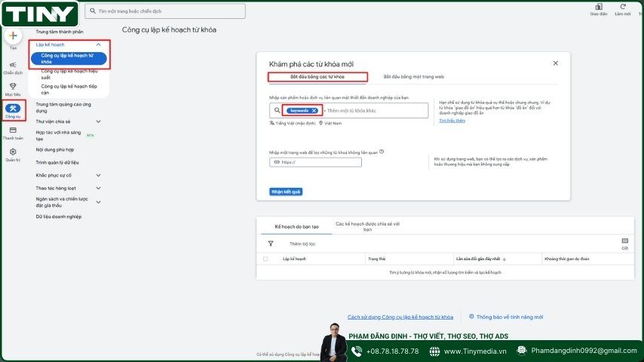Viewport: 644px width, 362px height.
Task: Click the Nhận kết quả button
Action: click(286, 192)
